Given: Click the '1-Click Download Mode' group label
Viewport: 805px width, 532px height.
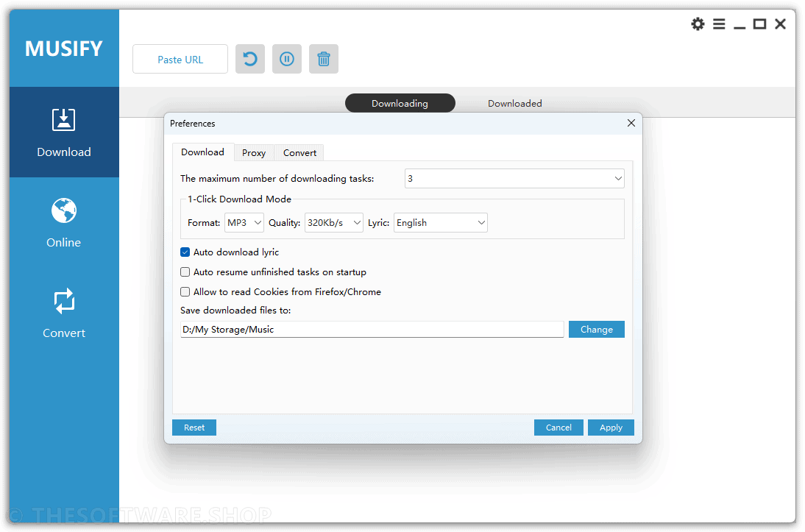Looking at the screenshot, I should (x=239, y=199).
